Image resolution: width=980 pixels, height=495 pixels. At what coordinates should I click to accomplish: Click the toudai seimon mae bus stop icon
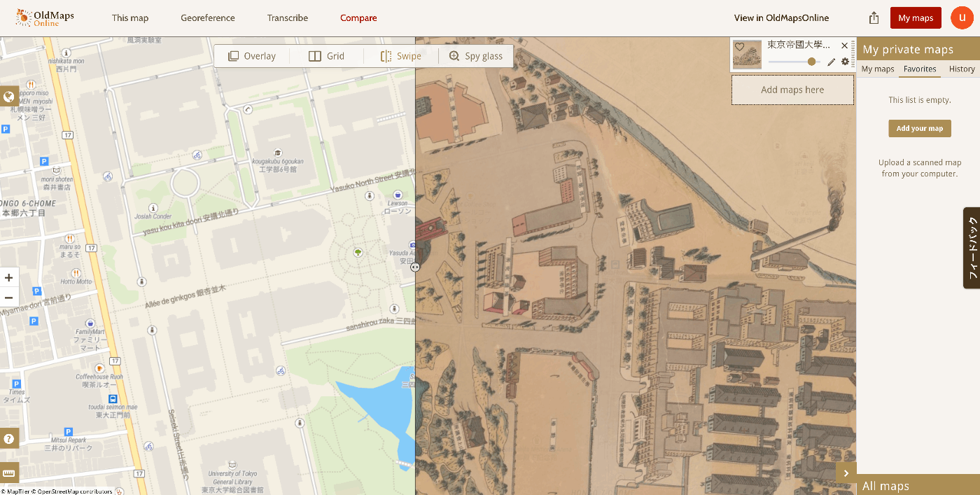pyautogui.click(x=113, y=398)
